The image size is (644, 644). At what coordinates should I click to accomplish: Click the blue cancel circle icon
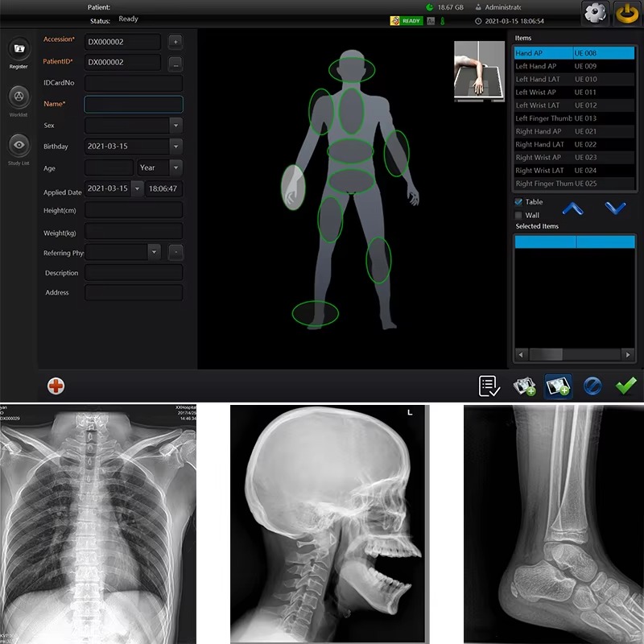(x=592, y=386)
